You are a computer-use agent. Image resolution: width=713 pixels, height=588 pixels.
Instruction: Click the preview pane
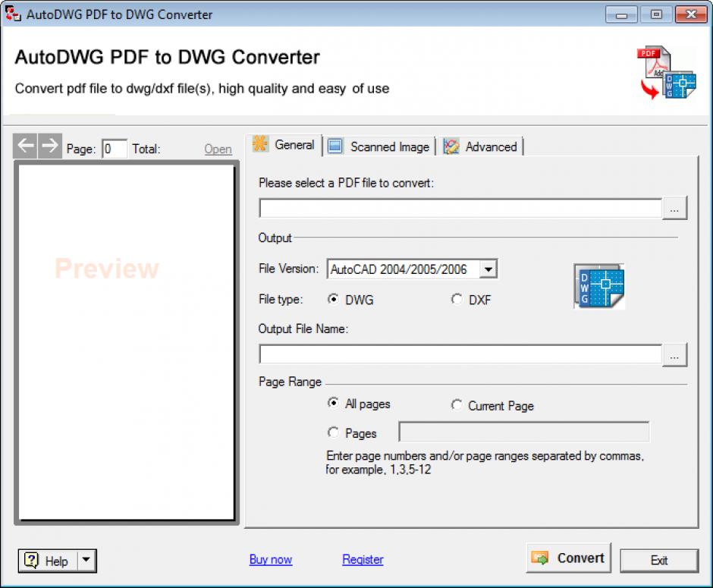127,342
